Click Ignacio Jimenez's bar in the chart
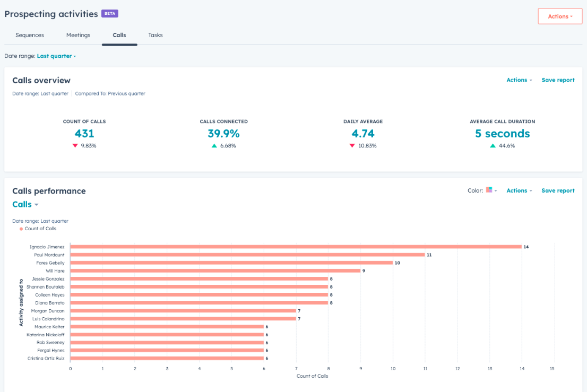 pyautogui.click(x=296, y=247)
